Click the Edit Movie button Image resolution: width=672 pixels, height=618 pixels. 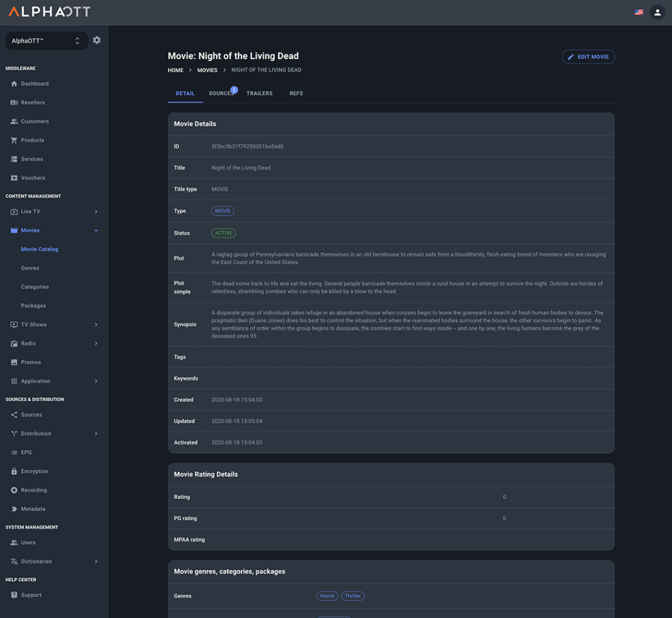(x=588, y=57)
